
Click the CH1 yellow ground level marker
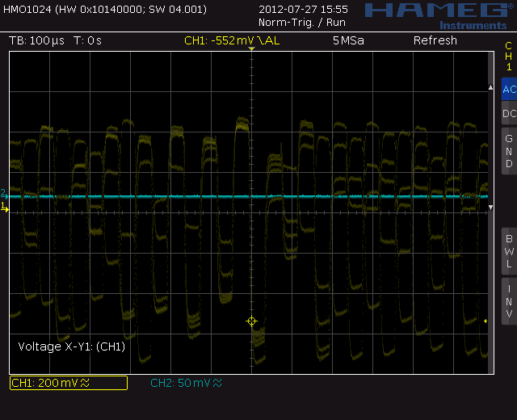point(4,208)
